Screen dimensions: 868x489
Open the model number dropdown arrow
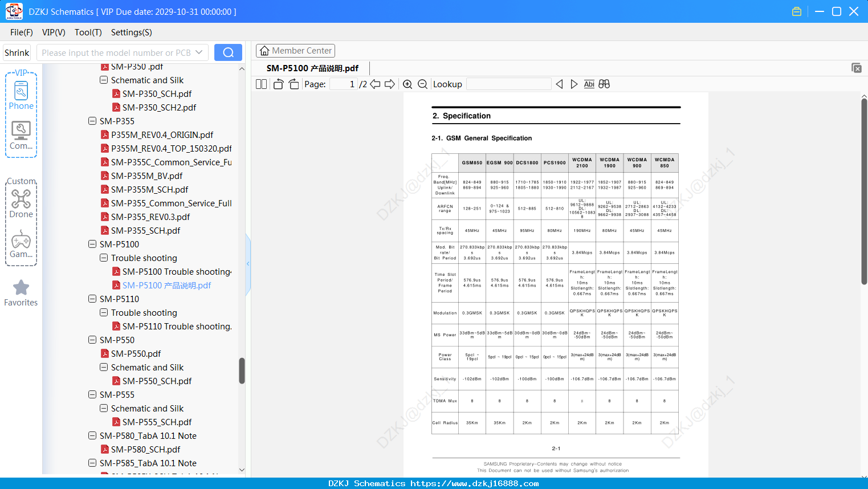(x=199, y=52)
